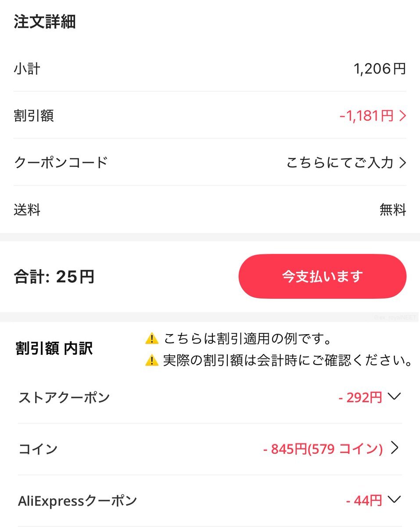The height and width of the screenshot is (527, 420).
Task: Click the 小計 1,206円 subtotal amount
Action: click(380, 69)
